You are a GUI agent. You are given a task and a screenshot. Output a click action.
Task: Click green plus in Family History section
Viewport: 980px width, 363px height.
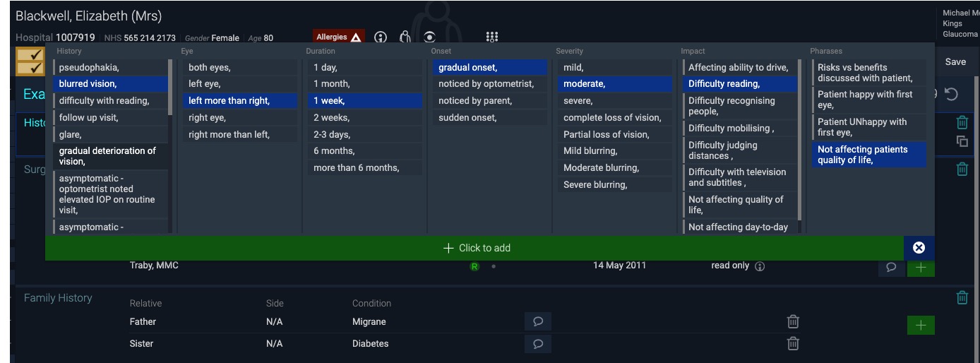pyautogui.click(x=920, y=325)
